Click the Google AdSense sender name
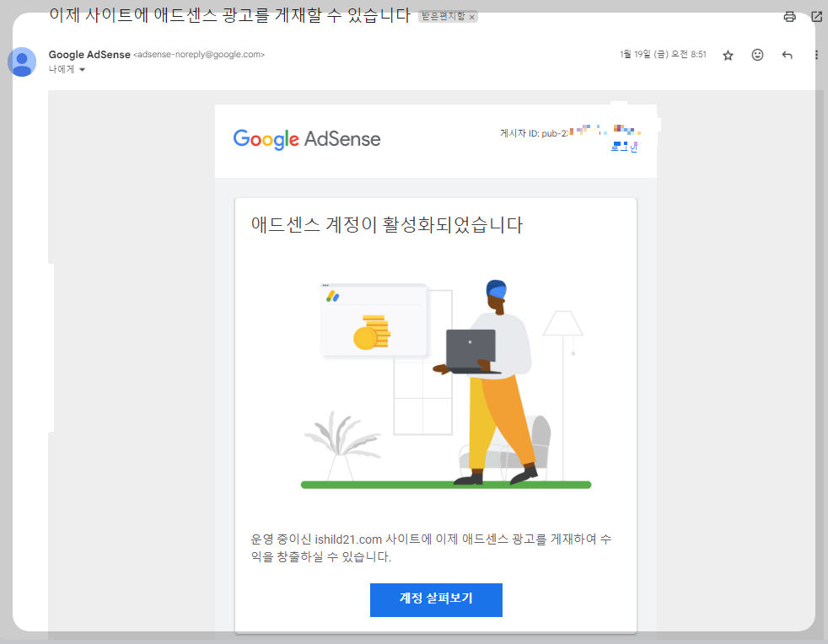This screenshot has height=644, width=828. click(89, 55)
